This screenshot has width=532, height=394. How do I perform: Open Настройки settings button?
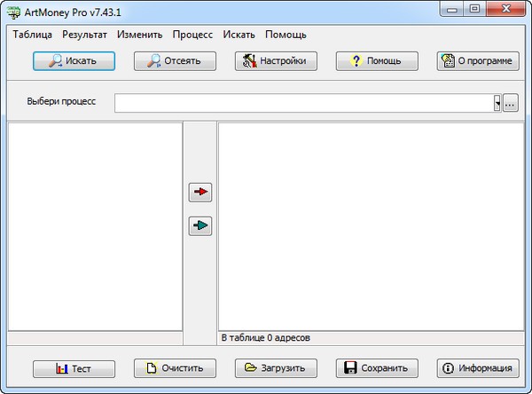(x=276, y=61)
